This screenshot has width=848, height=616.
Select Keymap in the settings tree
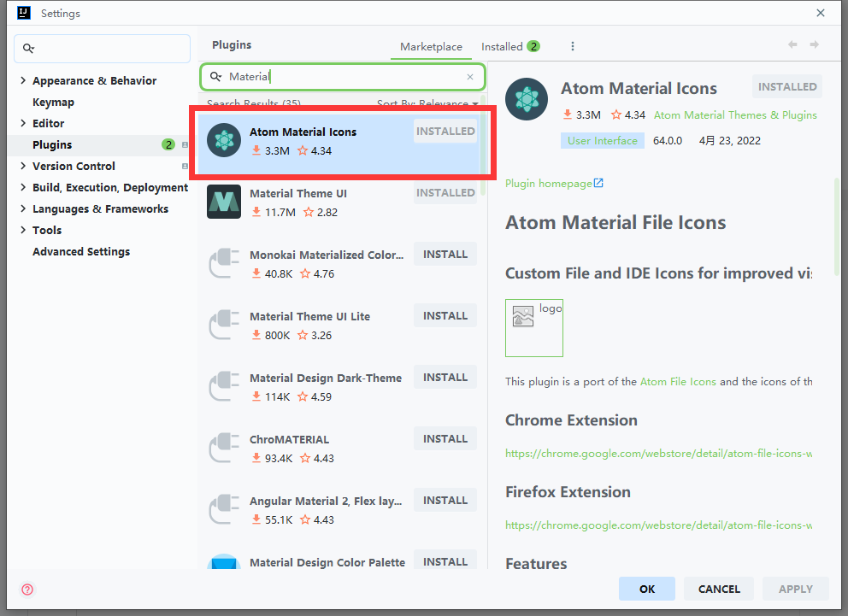[x=53, y=103]
